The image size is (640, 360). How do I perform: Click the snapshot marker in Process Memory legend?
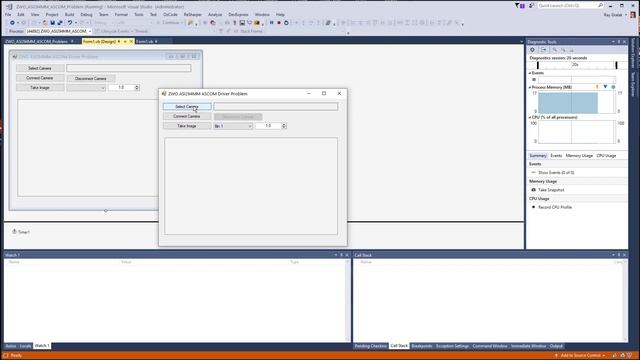point(605,87)
